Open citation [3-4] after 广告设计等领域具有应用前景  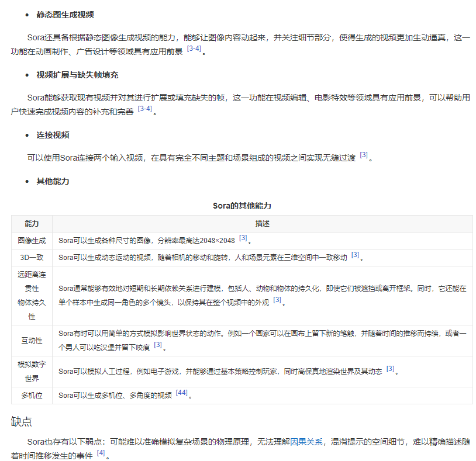click(x=194, y=48)
